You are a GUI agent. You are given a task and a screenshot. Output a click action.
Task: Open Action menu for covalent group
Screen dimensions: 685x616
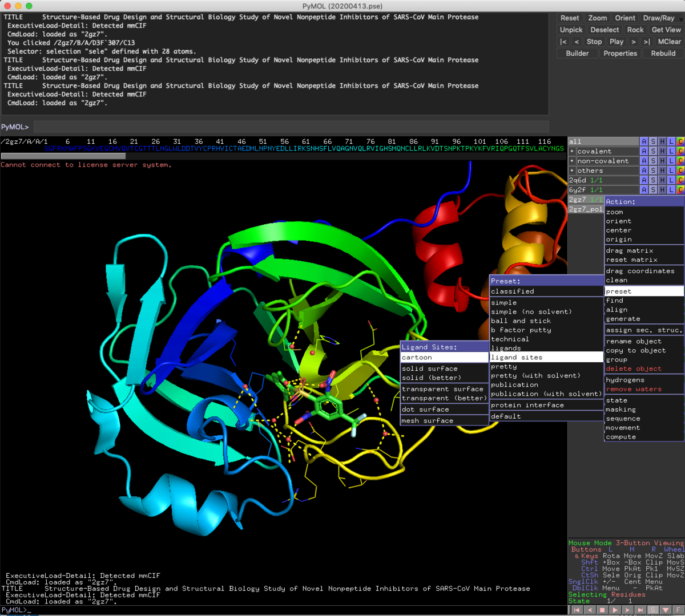[644, 151]
